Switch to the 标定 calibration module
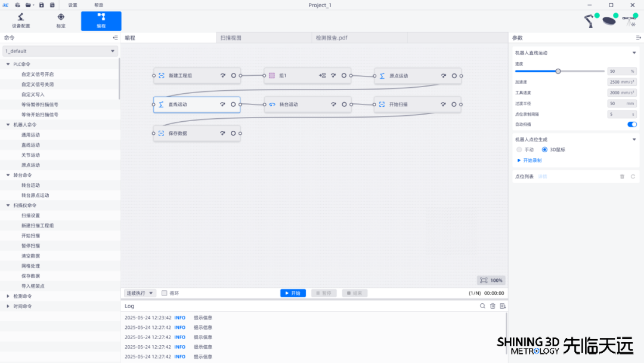Screen dimensions: 644x363 pos(61,20)
